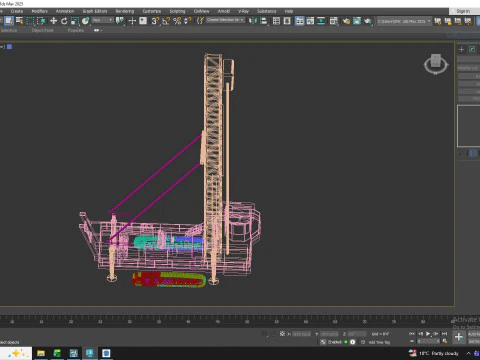
Task: Click Use Pivot Point Center icon
Action: [119, 21]
